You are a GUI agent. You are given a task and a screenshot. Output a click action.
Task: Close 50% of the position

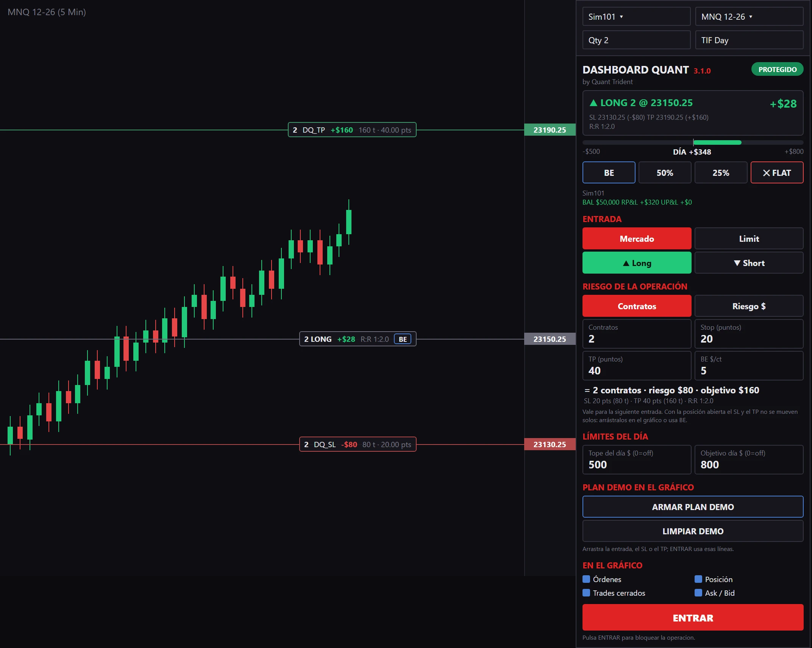coord(665,173)
